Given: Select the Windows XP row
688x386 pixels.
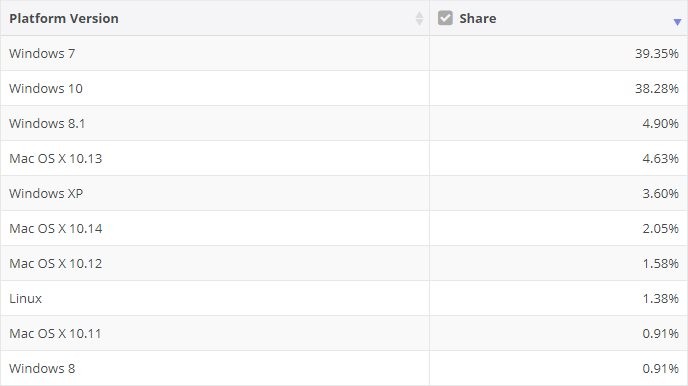Looking at the screenshot, I should point(344,193).
